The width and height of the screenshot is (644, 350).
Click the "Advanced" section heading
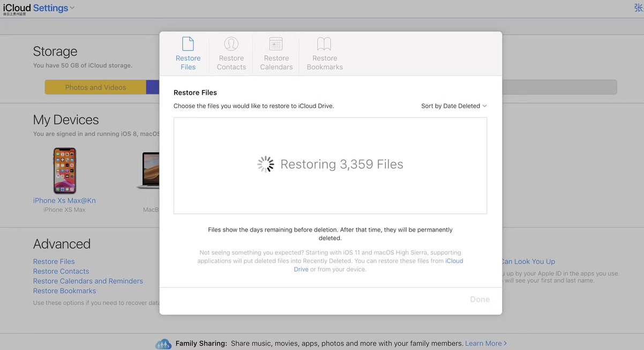pyautogui.click(x=62, y=244)
